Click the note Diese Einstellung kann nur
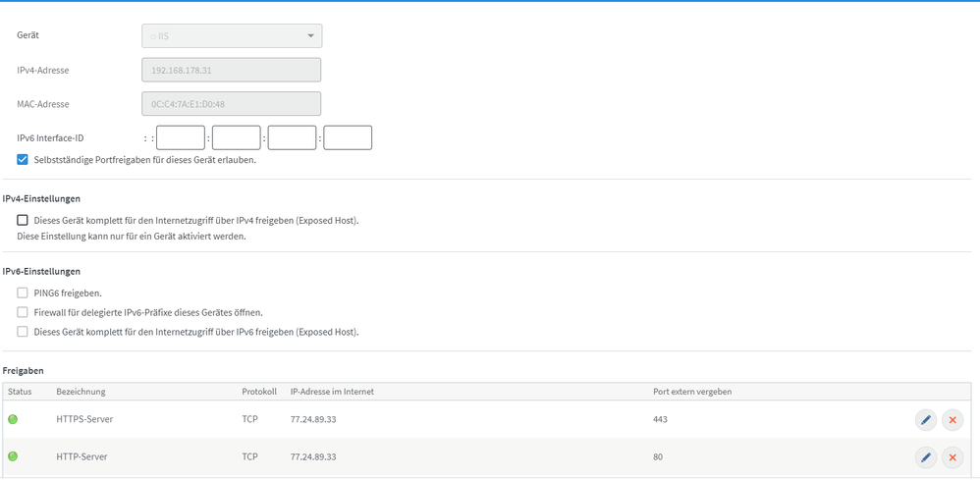This screenshot has width=980, height=480. [132, 237]
